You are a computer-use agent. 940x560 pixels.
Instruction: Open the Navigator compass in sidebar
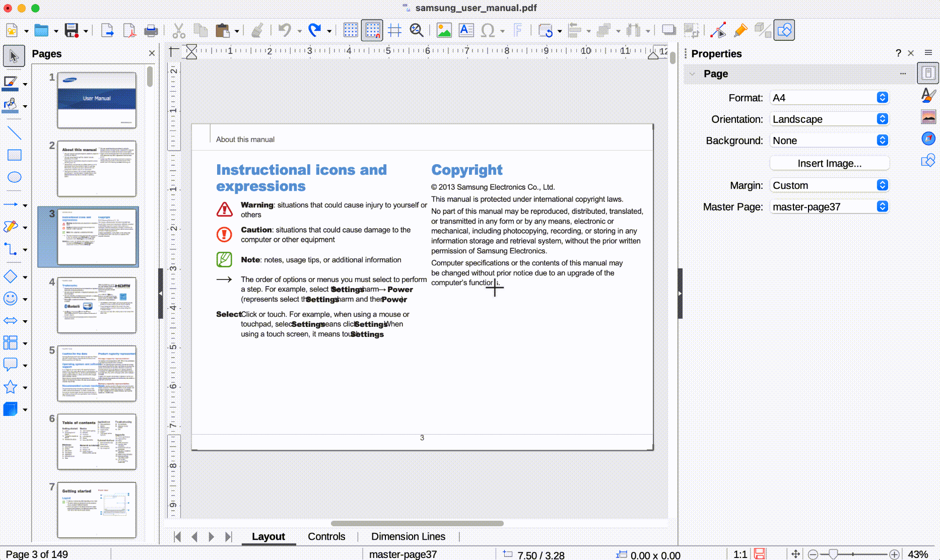[928, 138]
